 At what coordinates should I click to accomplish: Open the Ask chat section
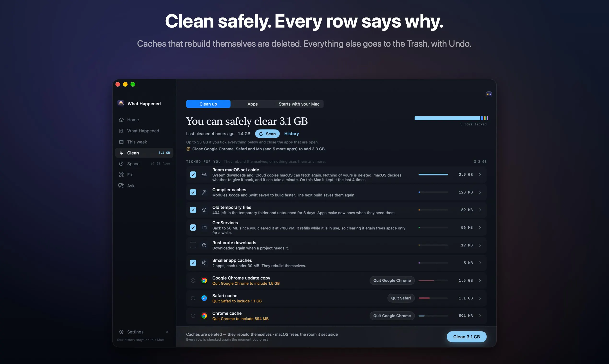[144, 186]
